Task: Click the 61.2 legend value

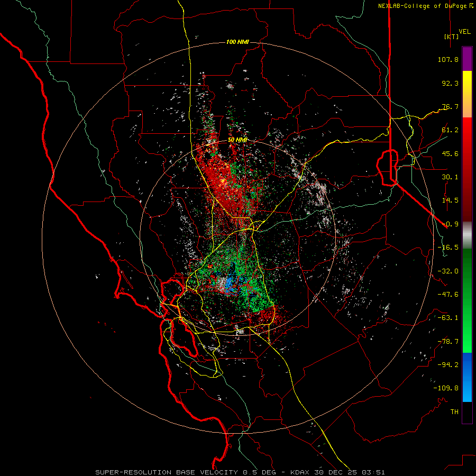Action: click(450, 130)
